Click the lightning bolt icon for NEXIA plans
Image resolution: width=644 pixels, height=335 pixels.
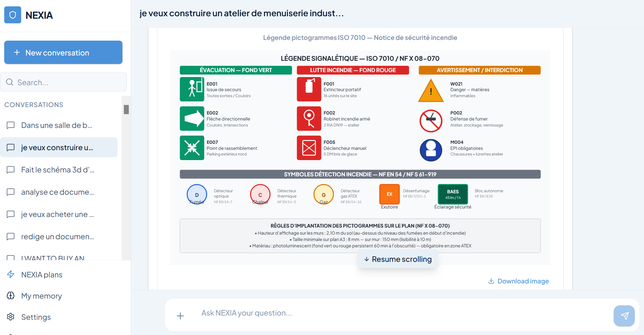click(x=11, y=274)
